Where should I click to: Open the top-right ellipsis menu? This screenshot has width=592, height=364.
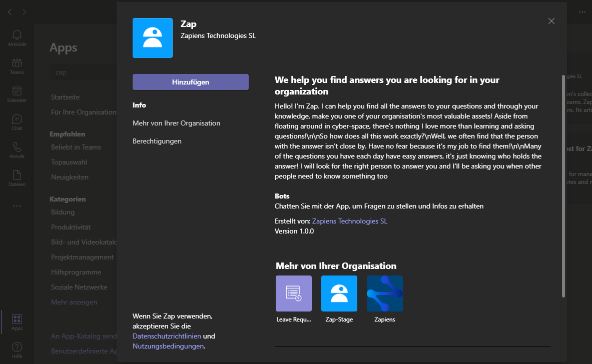coord(582,12)
